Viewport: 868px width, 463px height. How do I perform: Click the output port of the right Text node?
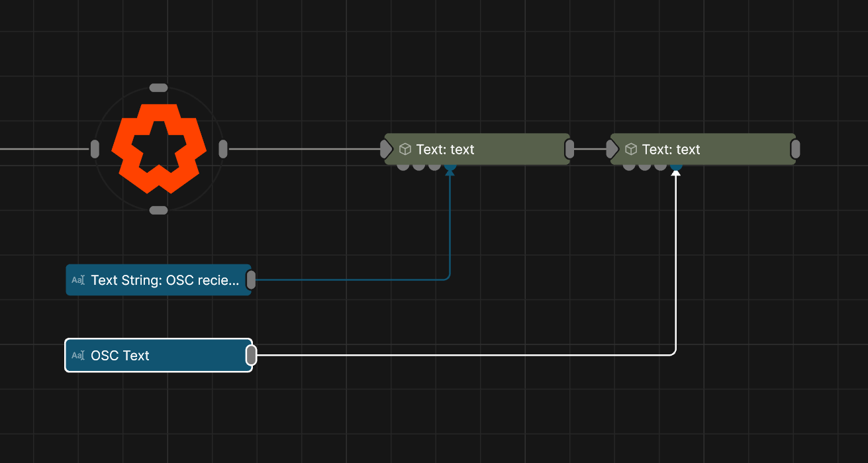point(795,150)
